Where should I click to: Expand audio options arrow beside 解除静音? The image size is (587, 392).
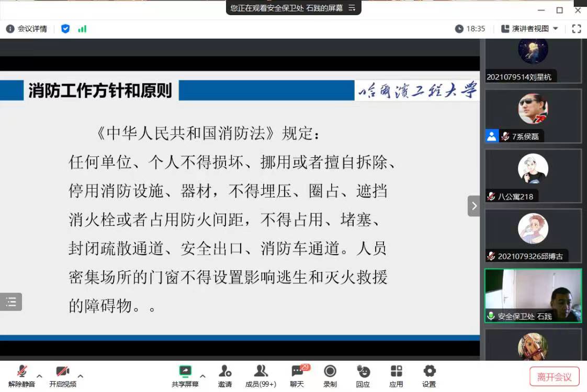tap(39, 376)
